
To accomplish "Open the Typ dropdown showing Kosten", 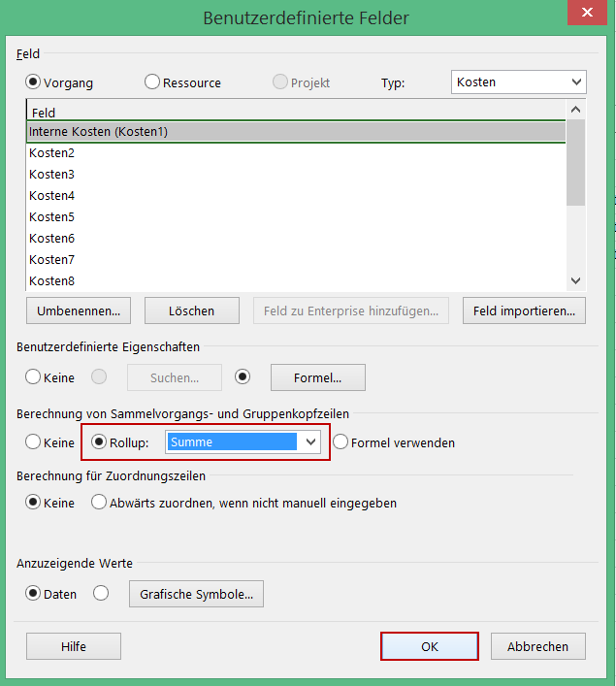I will [519, 82].
